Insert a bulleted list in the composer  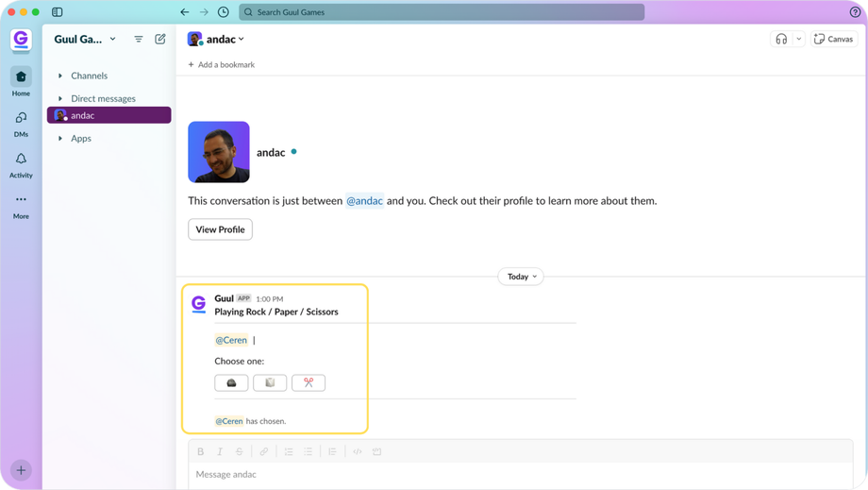tap(309, 452)
